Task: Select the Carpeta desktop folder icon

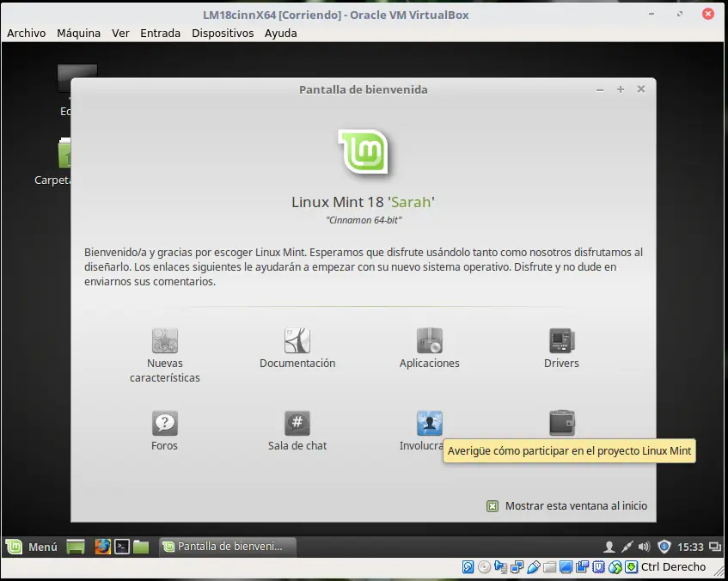Action: click(x=64, y=153)
